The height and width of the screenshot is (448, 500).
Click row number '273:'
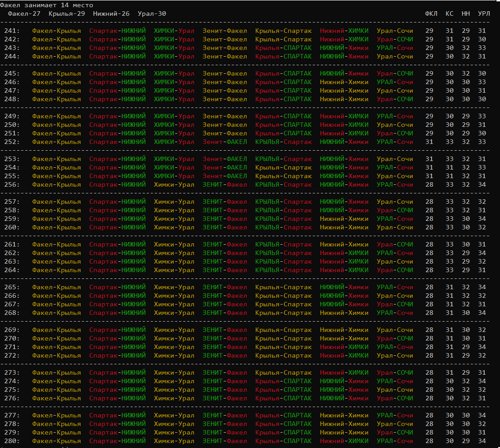pos(12,372)
